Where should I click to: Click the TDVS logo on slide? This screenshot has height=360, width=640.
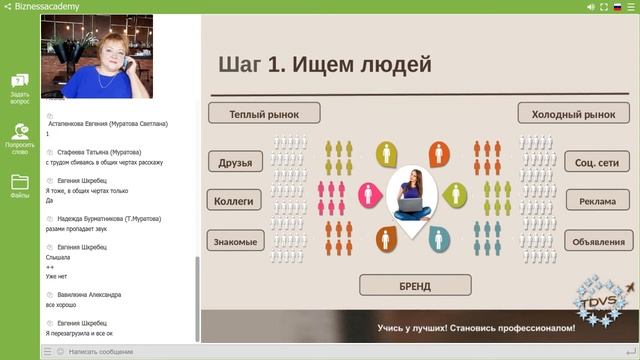[x=603, y=302]
